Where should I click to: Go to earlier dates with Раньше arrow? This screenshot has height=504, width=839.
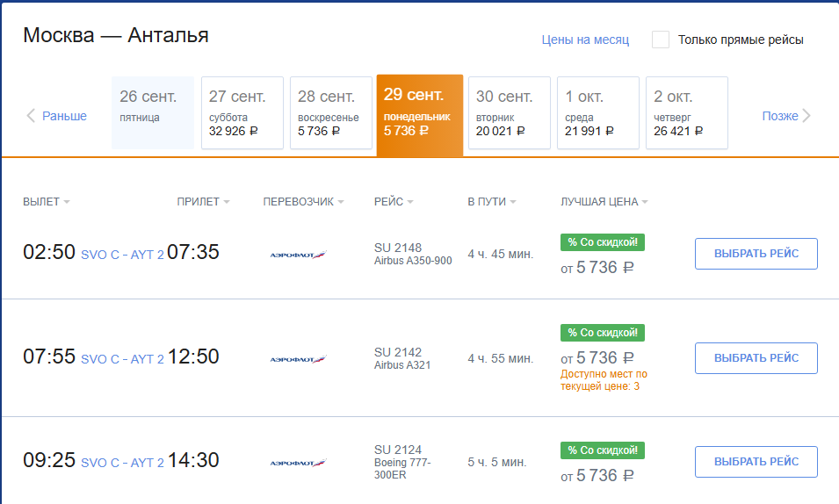coord(57,116)
